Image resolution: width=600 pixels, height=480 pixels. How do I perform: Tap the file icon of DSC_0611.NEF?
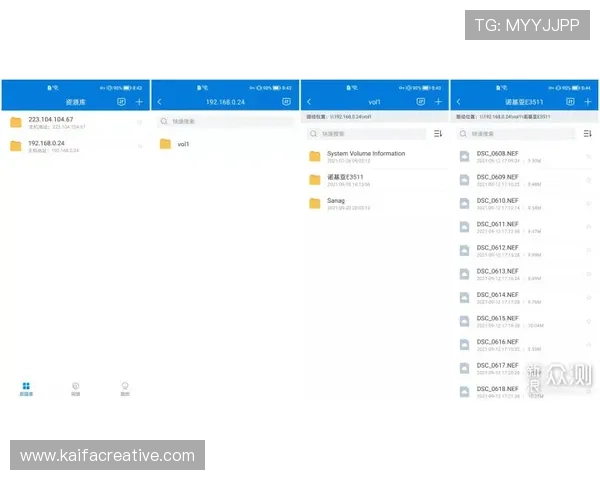(465, 227)
